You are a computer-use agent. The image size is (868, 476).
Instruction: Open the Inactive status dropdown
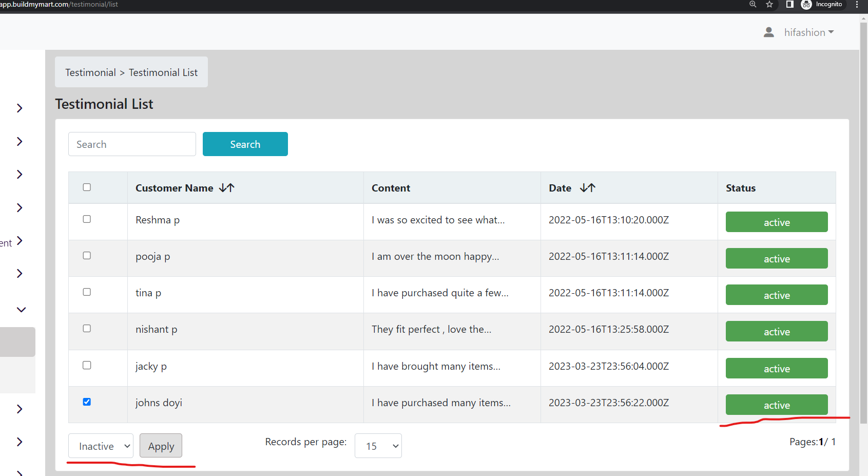[101, 446]
